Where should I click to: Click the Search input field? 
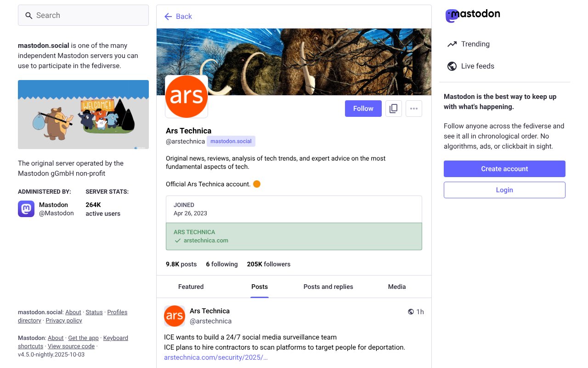pos(83,15)
